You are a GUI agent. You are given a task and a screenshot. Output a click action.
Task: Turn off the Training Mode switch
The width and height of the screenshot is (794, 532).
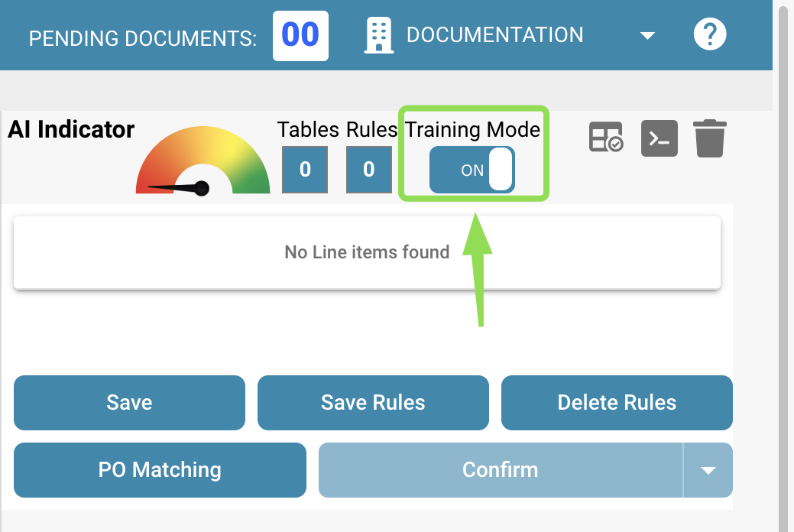[472, 170]
